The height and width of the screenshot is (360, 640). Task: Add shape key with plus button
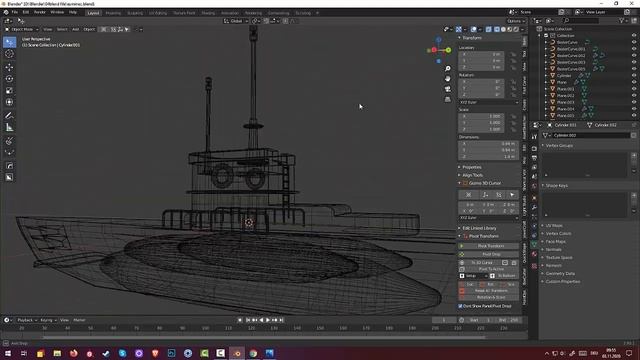click(634, 196)
